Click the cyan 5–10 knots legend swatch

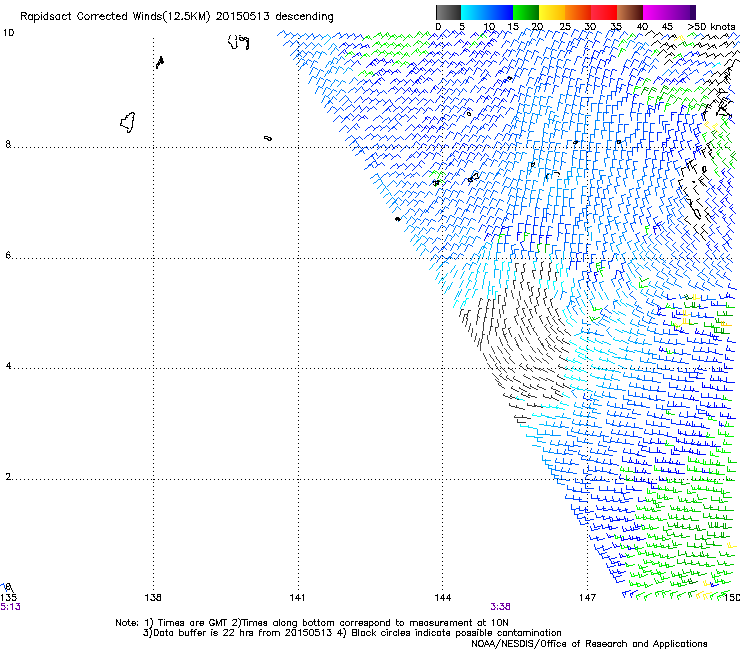[474, 12]
